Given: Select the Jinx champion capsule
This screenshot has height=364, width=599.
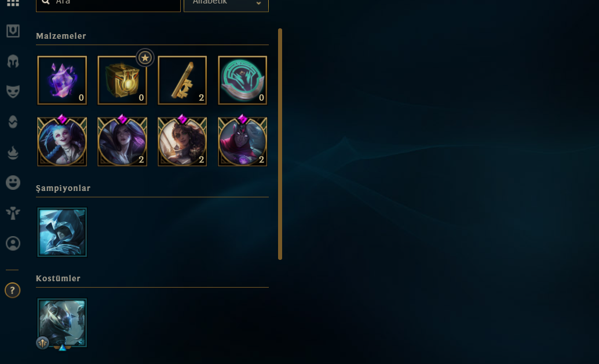Looking at the screenshot, I should tap(62, 142).
